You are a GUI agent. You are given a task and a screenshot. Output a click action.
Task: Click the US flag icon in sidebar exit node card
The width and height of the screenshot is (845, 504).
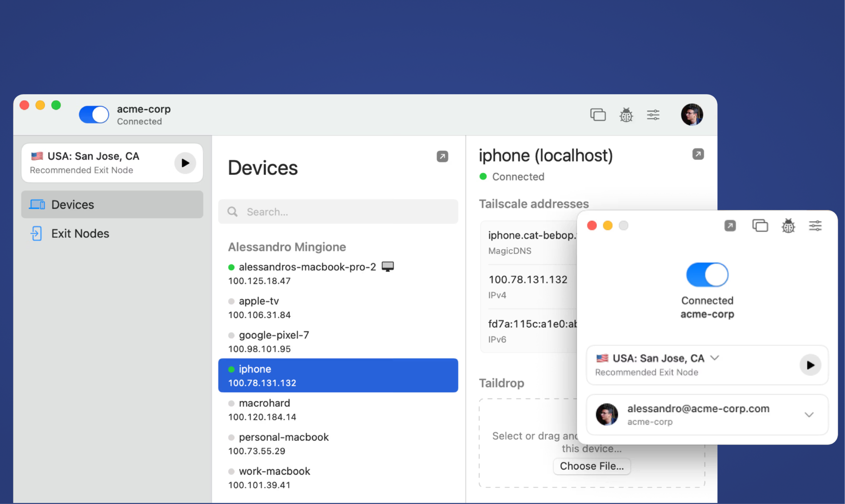pos(37,156)
